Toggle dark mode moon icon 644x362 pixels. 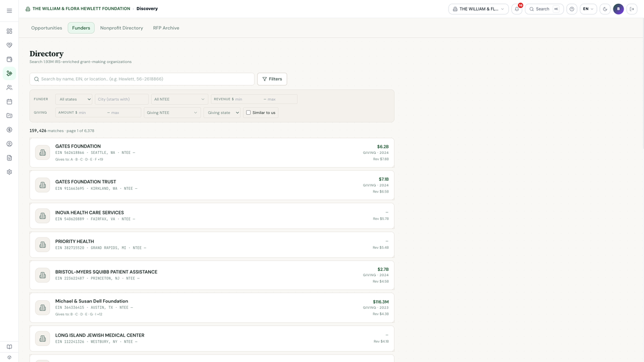[605, 9]
